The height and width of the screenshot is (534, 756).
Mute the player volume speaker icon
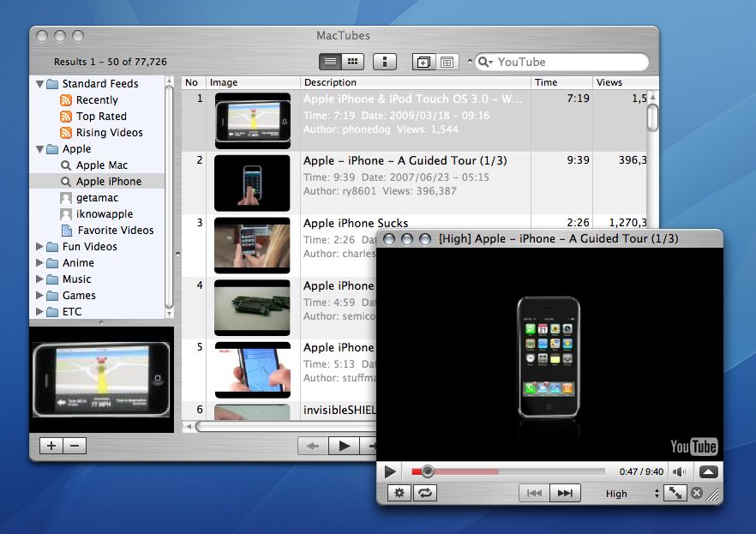coord(679,471)
